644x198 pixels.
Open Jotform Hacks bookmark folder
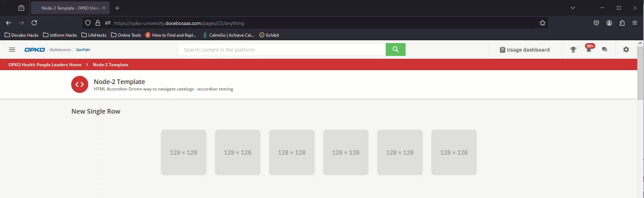point(60,35)
